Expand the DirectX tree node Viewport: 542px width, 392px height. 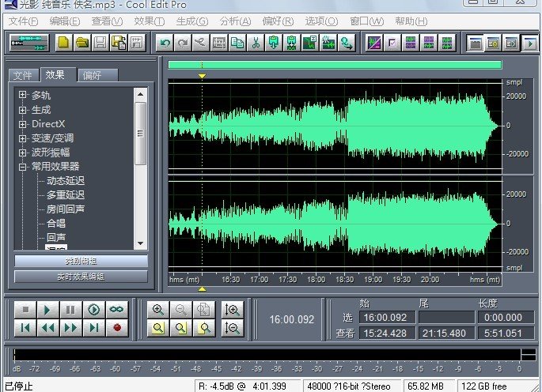23,124
